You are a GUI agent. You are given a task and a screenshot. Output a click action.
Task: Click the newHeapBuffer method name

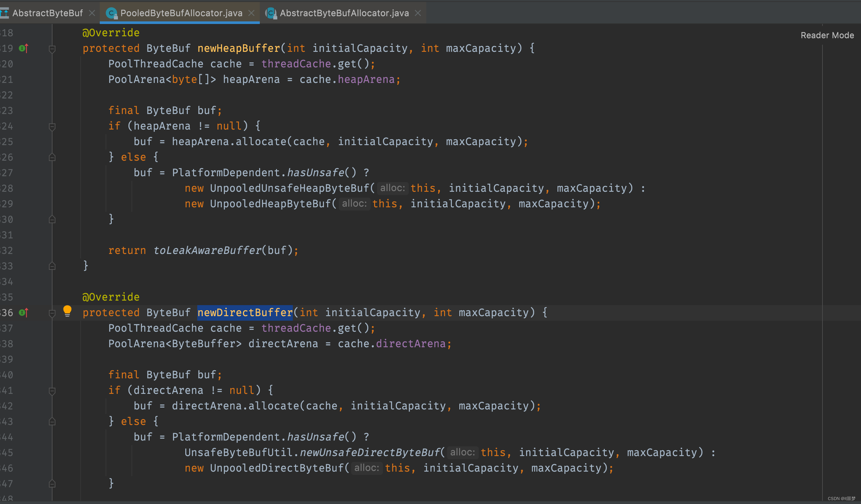click(238, 49)
